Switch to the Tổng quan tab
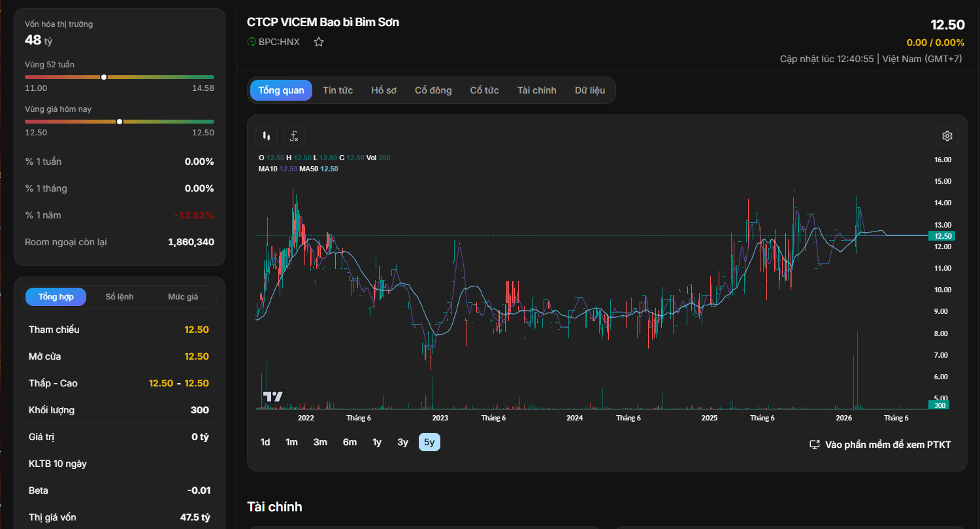This screenshot has width=980, height=529. click(281, 90)
